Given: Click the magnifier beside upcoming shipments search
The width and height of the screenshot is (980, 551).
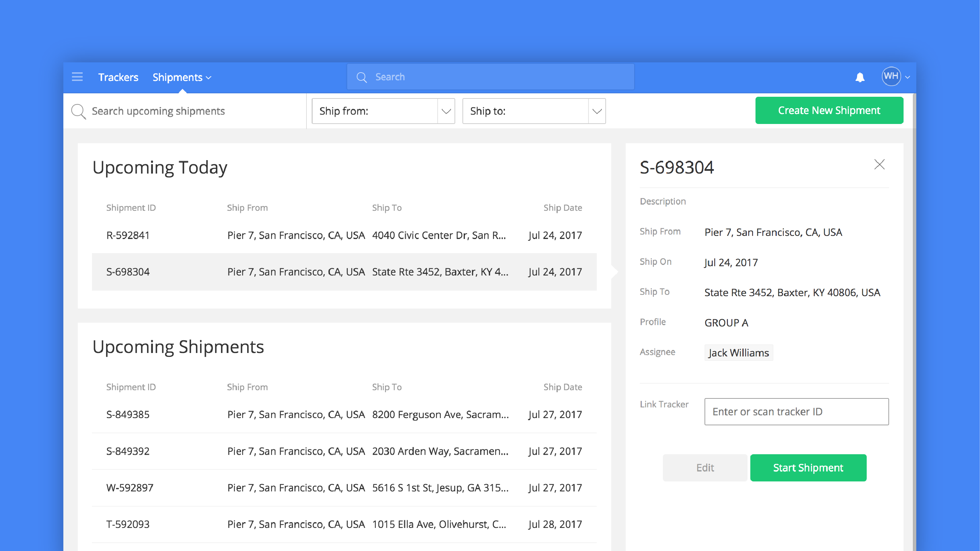Looking at the screenshot, I should tap(79, 111).
